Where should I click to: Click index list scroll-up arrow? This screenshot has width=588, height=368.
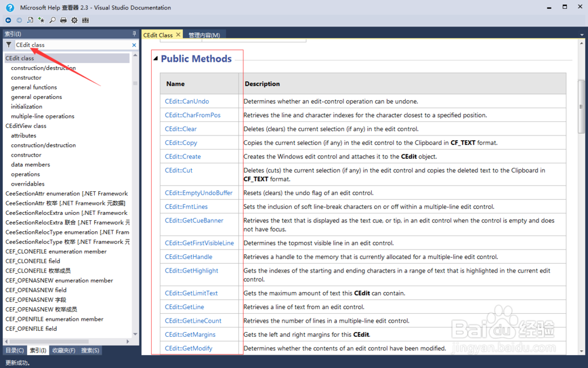135,55
